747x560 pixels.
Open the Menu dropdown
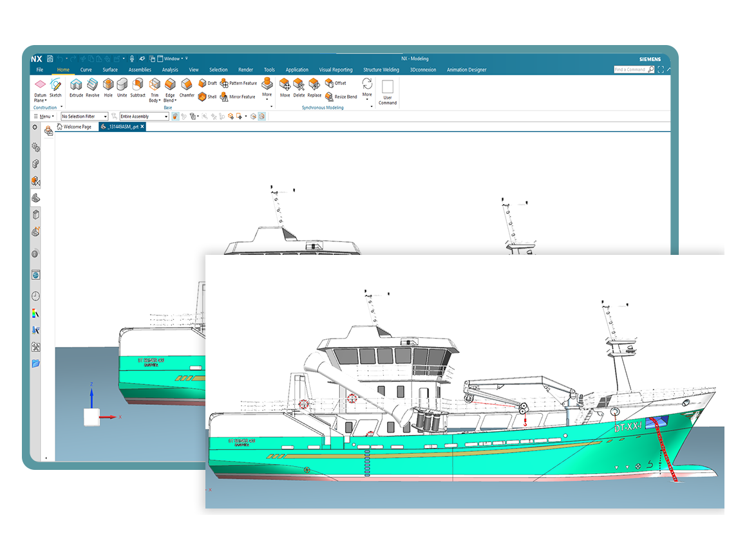(44, 117)
